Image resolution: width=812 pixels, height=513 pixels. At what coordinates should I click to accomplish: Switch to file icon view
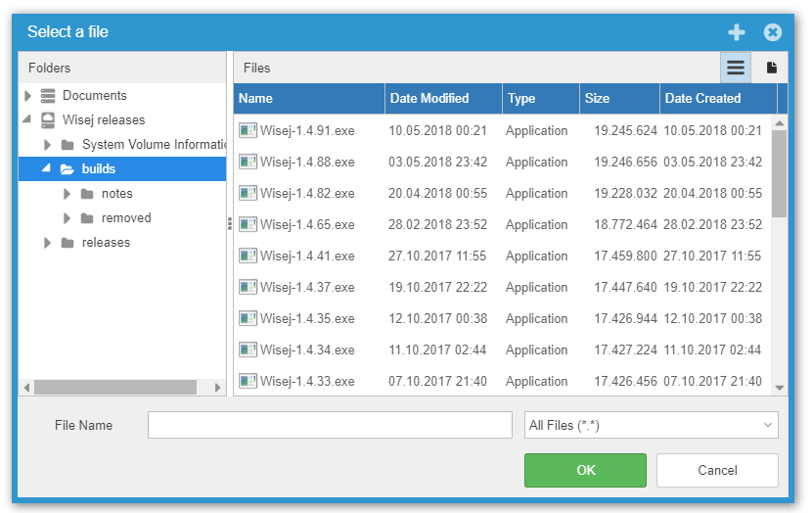pos(771,68)
